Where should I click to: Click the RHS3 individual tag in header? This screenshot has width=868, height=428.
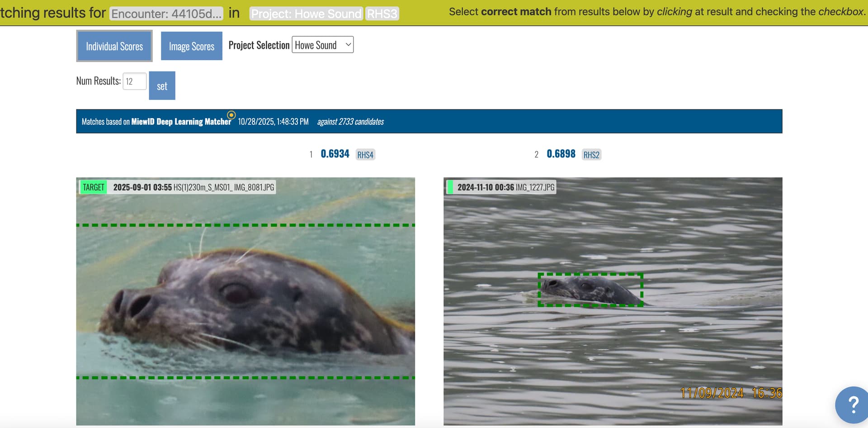coord(382,14)
